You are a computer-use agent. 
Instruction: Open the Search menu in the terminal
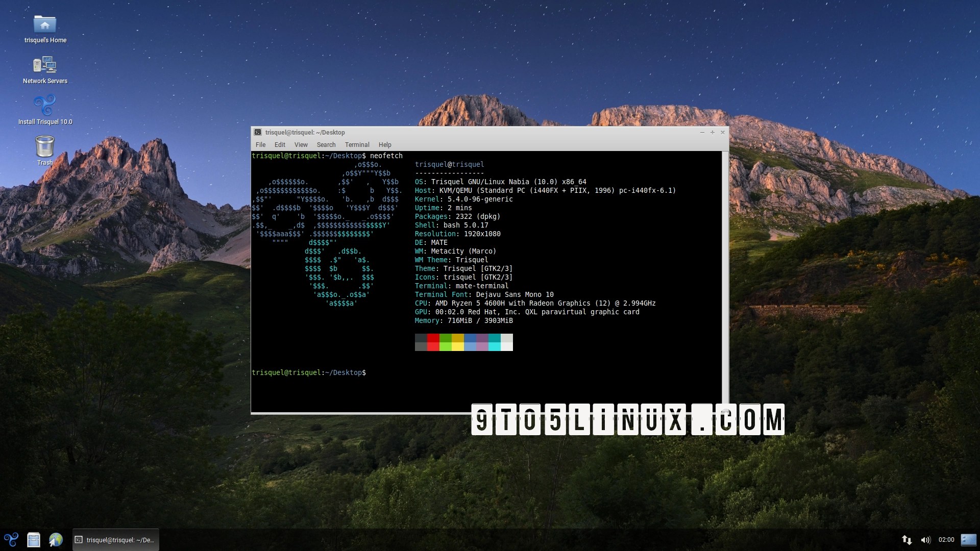tap(326, 144)
